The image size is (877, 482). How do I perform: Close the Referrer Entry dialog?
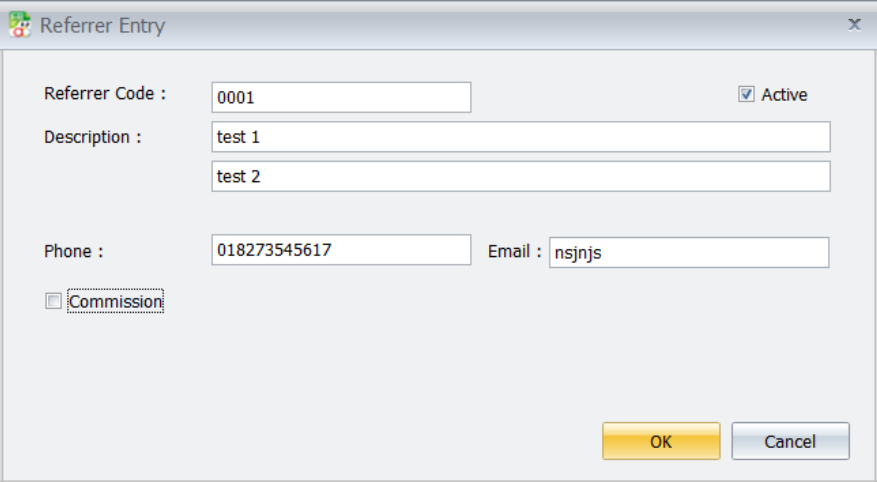point(854,24)
